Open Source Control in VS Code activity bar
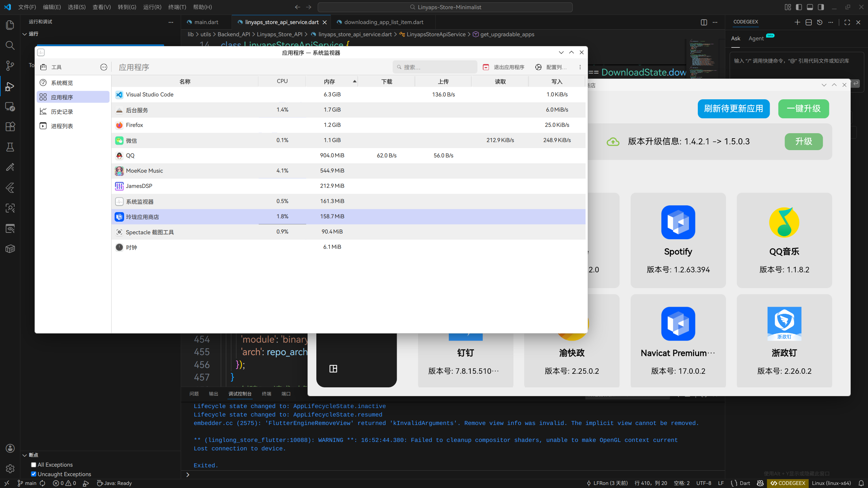This screenshot has width=868, height=488. pos(10,66)
